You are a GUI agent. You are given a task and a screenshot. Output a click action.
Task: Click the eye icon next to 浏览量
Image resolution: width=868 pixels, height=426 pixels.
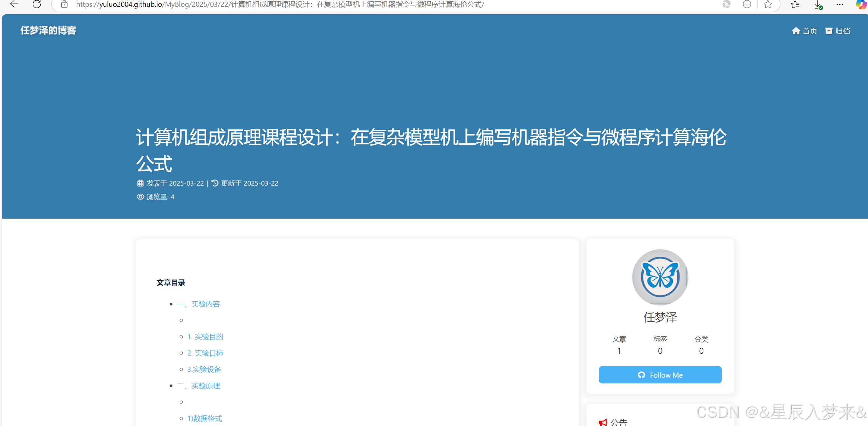click(140, 197)
